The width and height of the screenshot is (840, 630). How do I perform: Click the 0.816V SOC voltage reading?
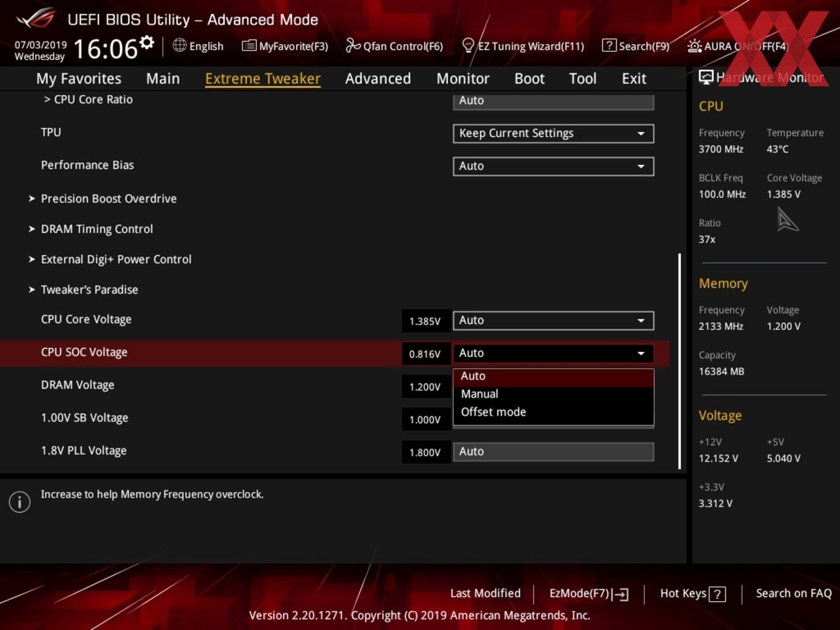tap(425, 354)
